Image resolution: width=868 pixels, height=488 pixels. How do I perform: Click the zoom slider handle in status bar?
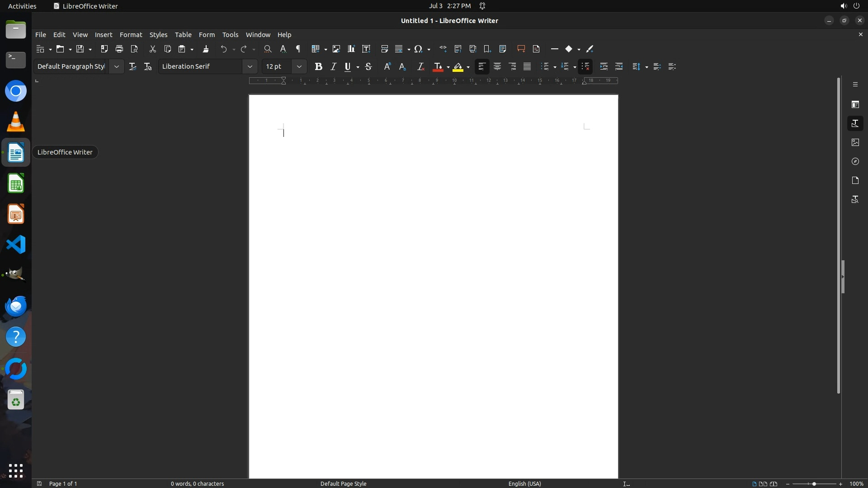click(814, 483)
